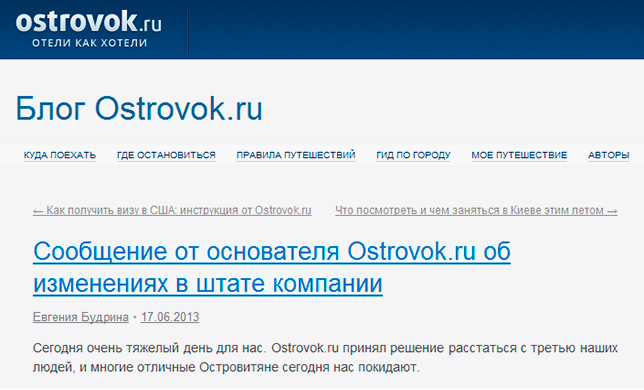Viewport: 644px width, 390px height.
Task: Go to previous post about визу в США
Action: coord(172,210)
